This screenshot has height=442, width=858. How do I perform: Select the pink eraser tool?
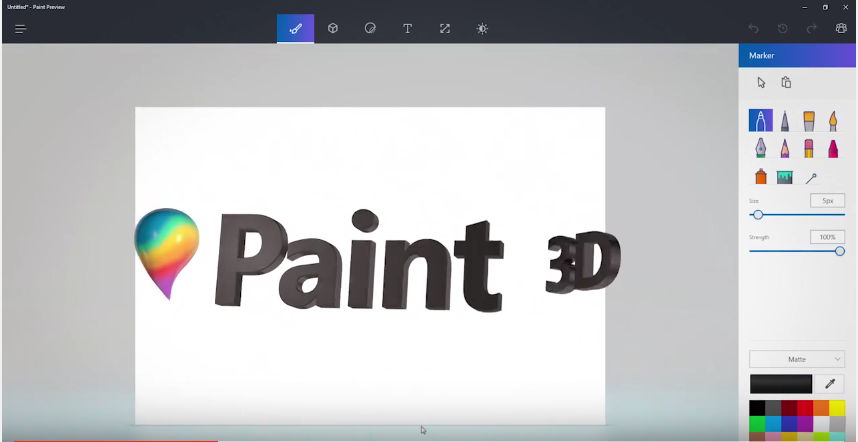(x=809, y=148)
